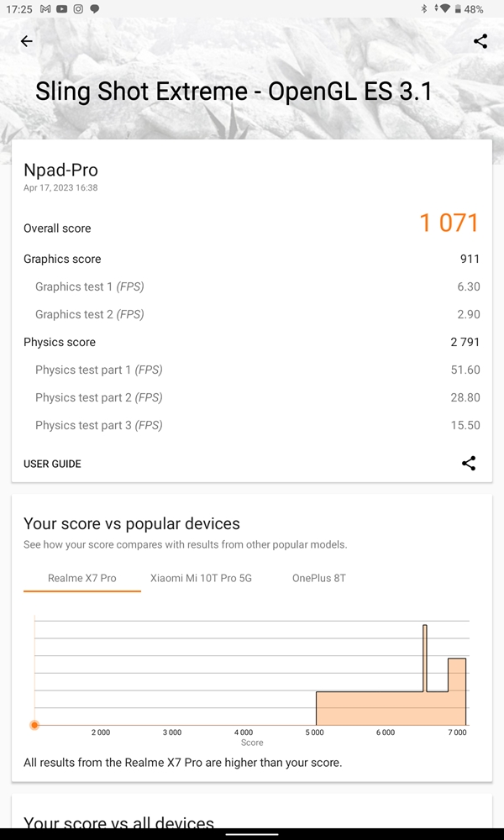Open the USER GUIDE link
The height and width of the screenshot is (840, 504).
point(52,464)
